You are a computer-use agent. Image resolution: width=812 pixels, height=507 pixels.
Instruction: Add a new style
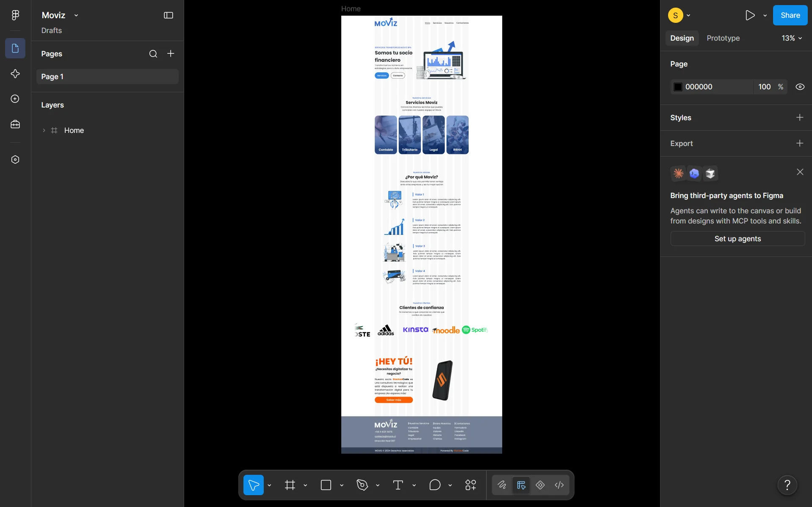800,117
